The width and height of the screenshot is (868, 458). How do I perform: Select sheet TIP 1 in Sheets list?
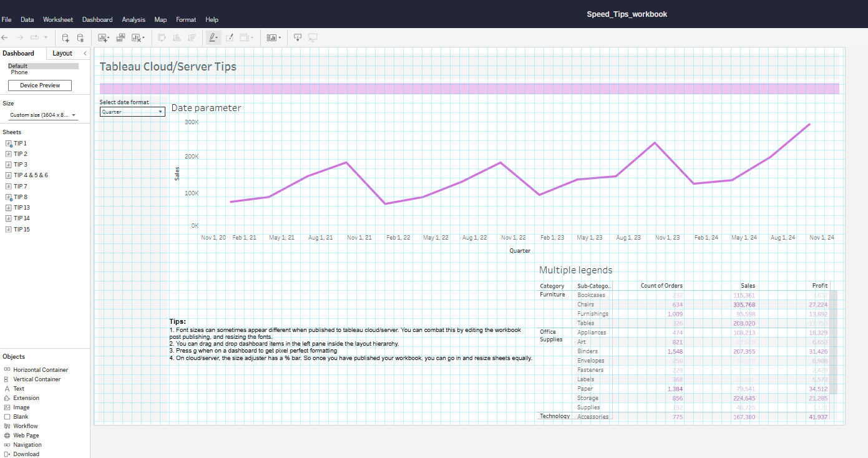tap(20, 144)
